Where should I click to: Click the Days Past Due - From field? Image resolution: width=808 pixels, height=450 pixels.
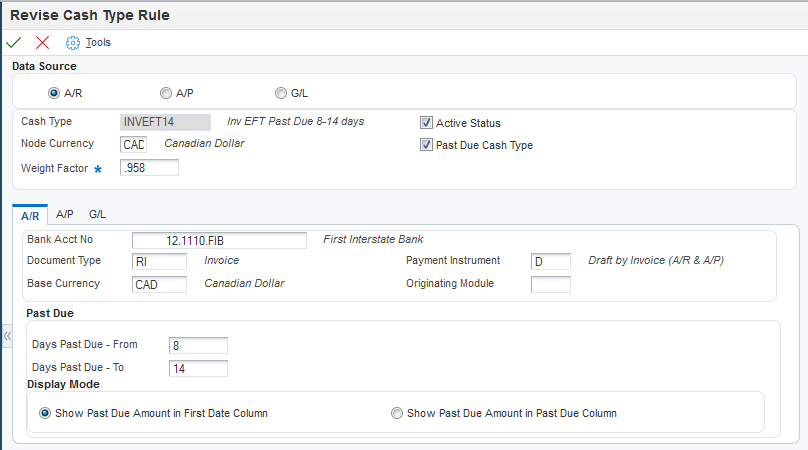198,345
